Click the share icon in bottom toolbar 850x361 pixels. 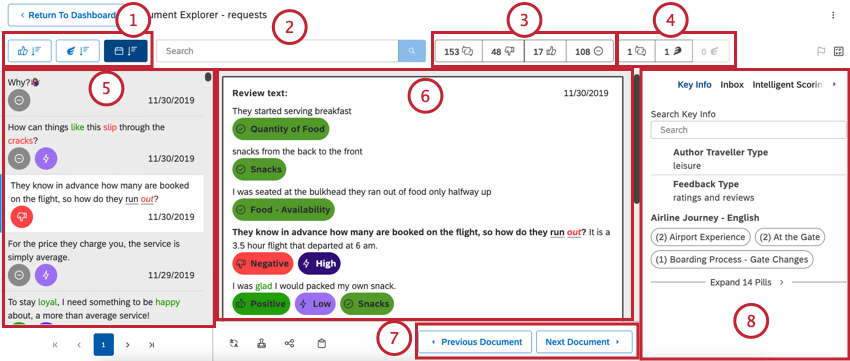click(289, 343)
